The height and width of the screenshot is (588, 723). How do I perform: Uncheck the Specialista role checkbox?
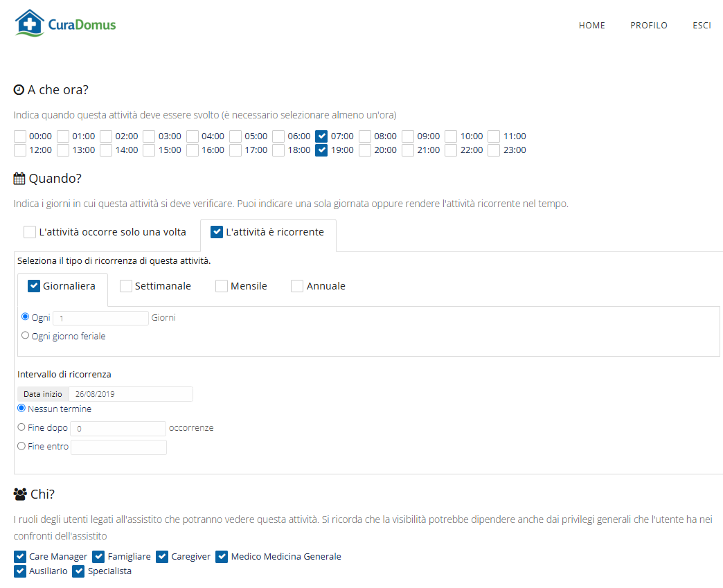(78, 571)
